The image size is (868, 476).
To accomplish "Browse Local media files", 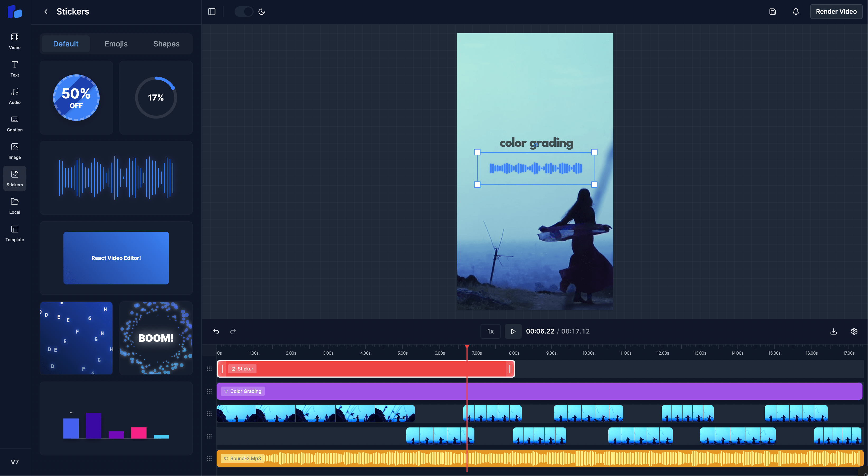I will 15,206.
